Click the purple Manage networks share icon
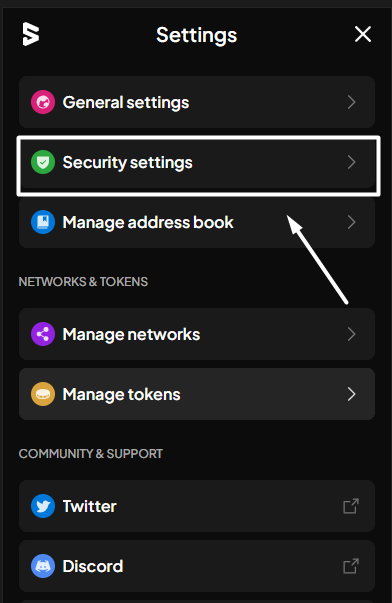 [43, 334]
